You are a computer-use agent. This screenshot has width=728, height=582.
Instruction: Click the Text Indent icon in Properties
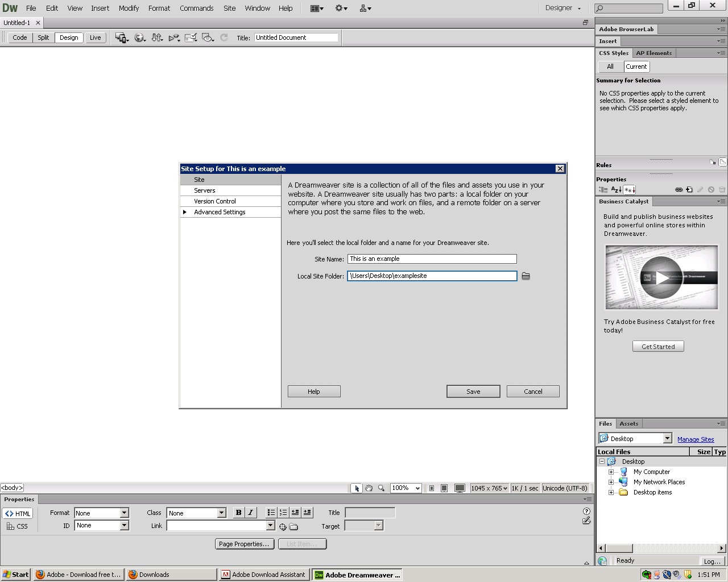coord(307,513)
